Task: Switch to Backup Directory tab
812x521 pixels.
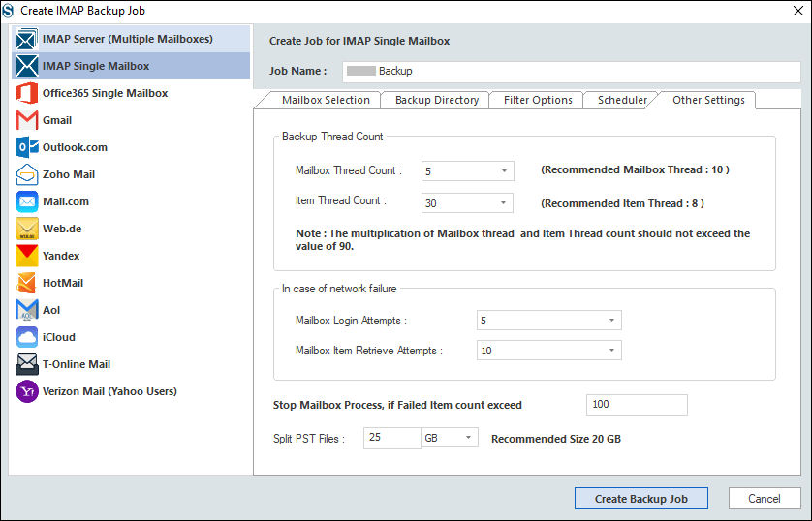Action: (437, 100)
